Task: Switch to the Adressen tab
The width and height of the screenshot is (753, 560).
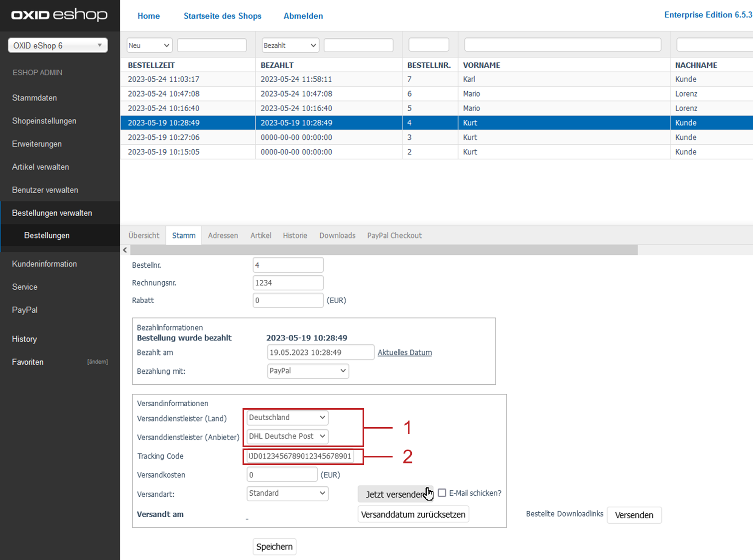Action: pyautogui.click(x=223, y=235)
